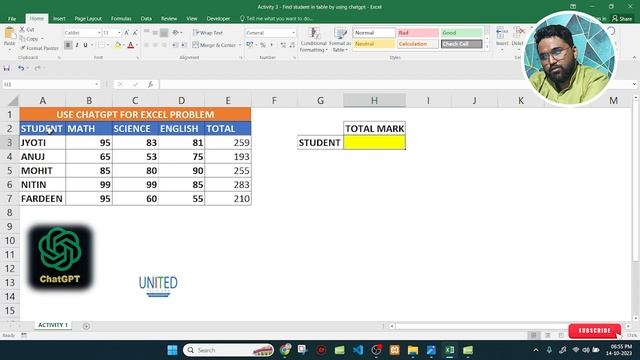Expand the cell styles gallery arrow
The width and height of the screenshot is (640, 360).
[x=487, y=47]
